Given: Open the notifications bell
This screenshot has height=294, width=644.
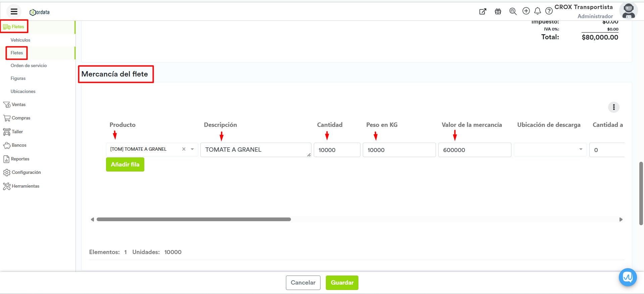Looking at the screenshot, I should (x=537, y=11).
